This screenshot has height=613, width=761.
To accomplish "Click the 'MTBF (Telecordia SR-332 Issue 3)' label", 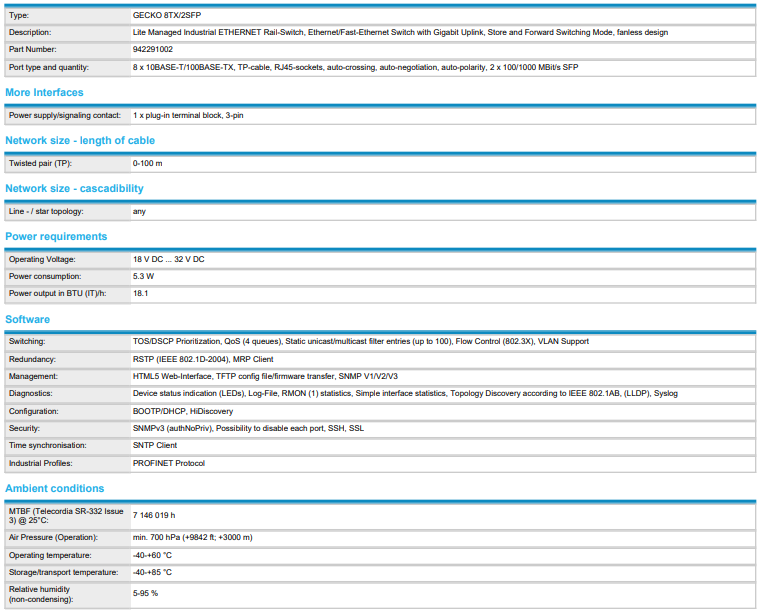I will click(x=66, y=516).
